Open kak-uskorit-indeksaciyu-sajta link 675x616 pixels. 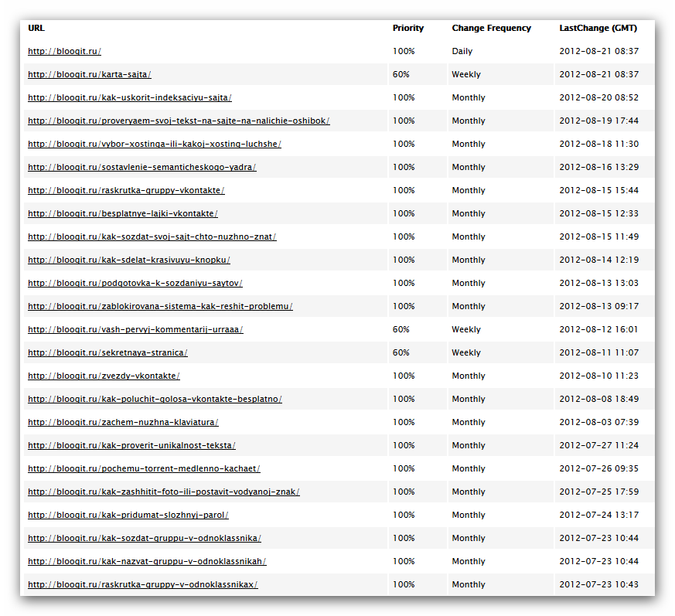tap(130, 97)
